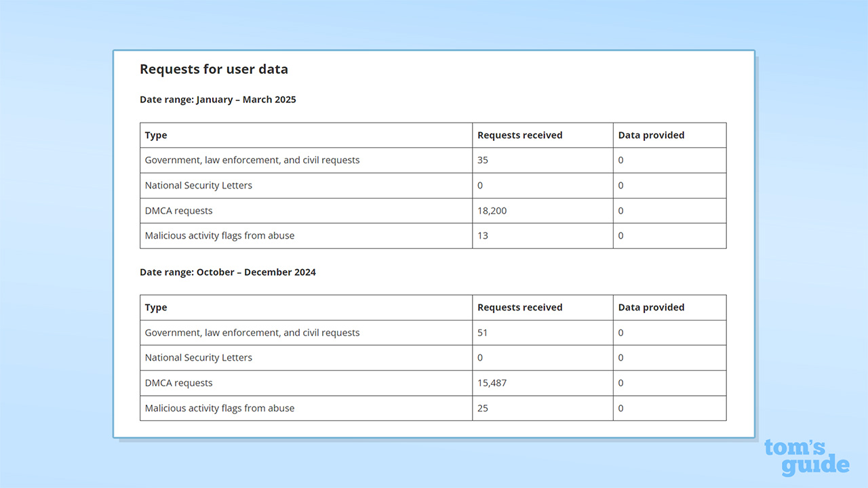868x488 pixels.
Task: Select the October – December 2024 date range text
Action: (x=227, y=272)
